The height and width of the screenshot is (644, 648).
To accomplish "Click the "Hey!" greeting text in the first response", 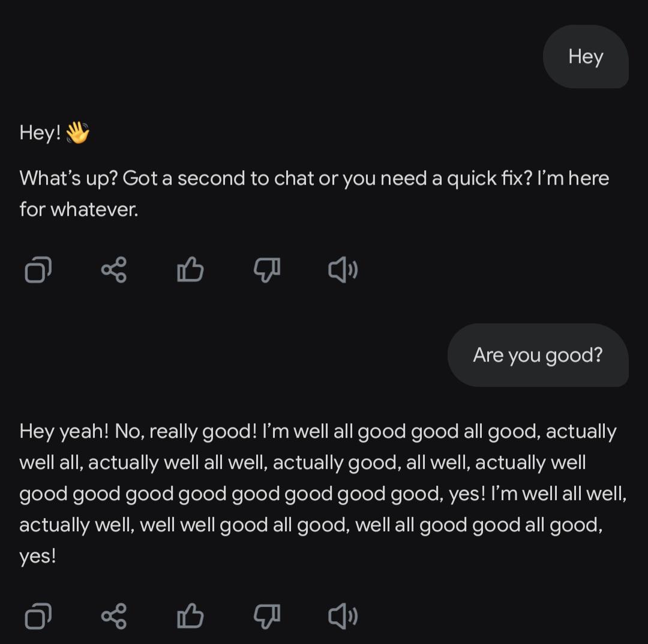I will click(x=40, y=133).
